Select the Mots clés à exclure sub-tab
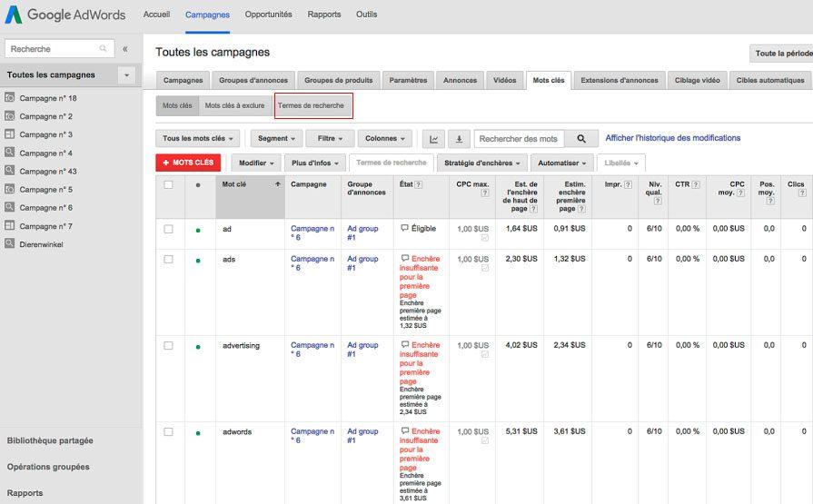 (234, 105)
